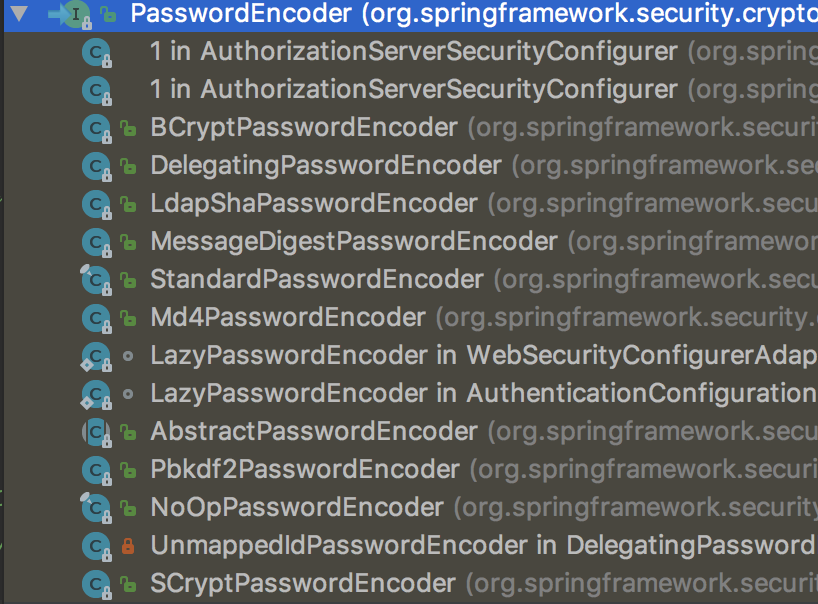The image size is (818, 604).
Task: Collapse the PasswordEncoder hierarchy tree node
Action: coord(19,14)
